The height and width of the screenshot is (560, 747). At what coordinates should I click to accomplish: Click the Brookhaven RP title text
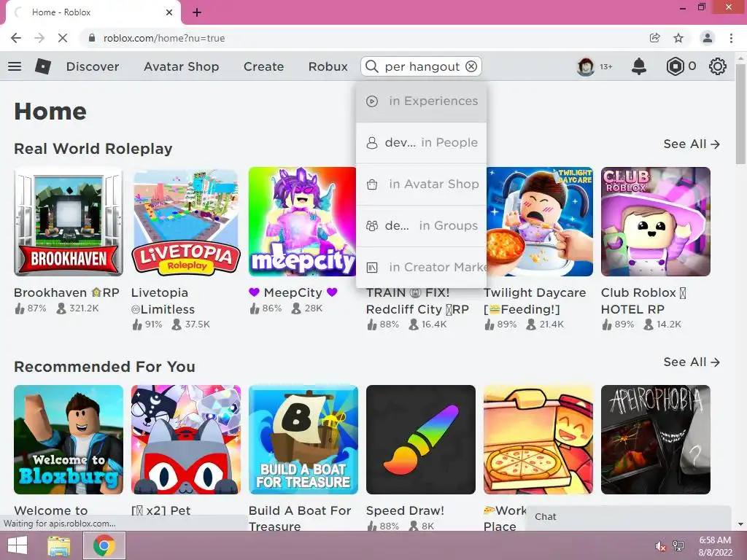click(x=66, y=292)
